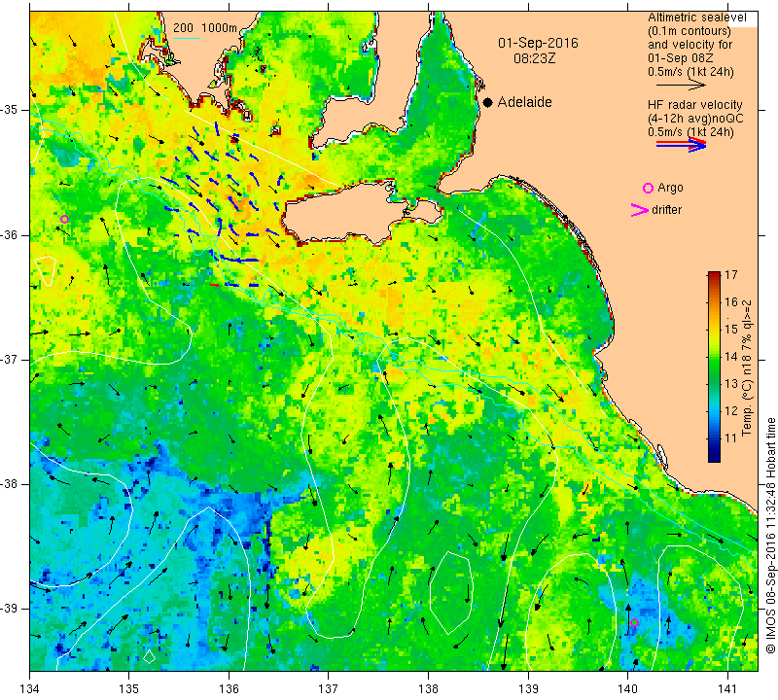Click the date text 01-Sep-2016
778x700 pixels.
538,43
